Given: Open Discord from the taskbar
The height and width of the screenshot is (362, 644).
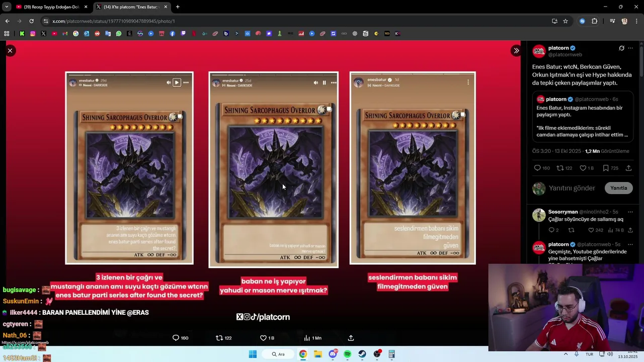Looking at the screenshot, I should pos(333,354).
